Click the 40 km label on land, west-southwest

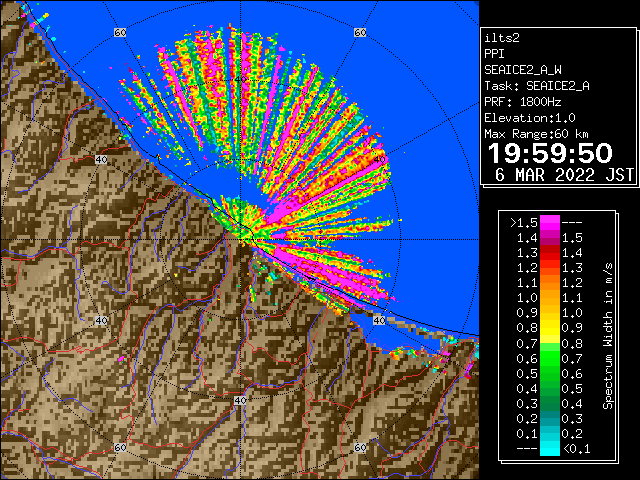coord(101,320)
